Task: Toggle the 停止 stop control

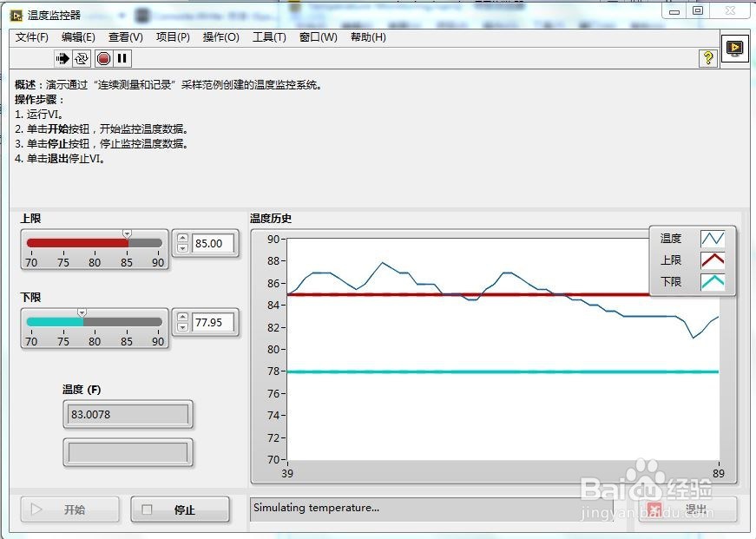Action: pos(180,510)
